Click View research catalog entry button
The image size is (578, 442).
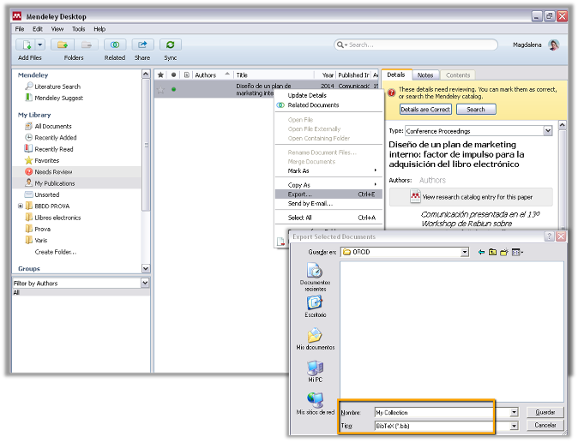point(471,197)
